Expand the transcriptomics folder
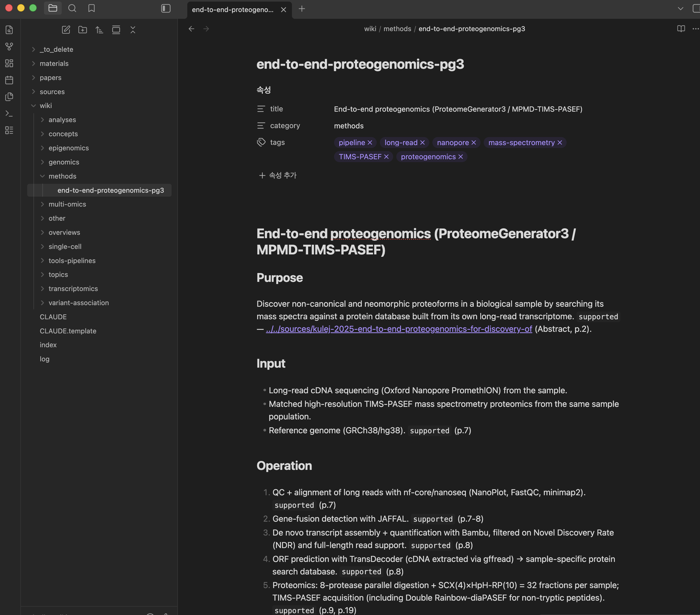This screenshot has height=615, width=700. pyautogui.click(x=42, y=289)
